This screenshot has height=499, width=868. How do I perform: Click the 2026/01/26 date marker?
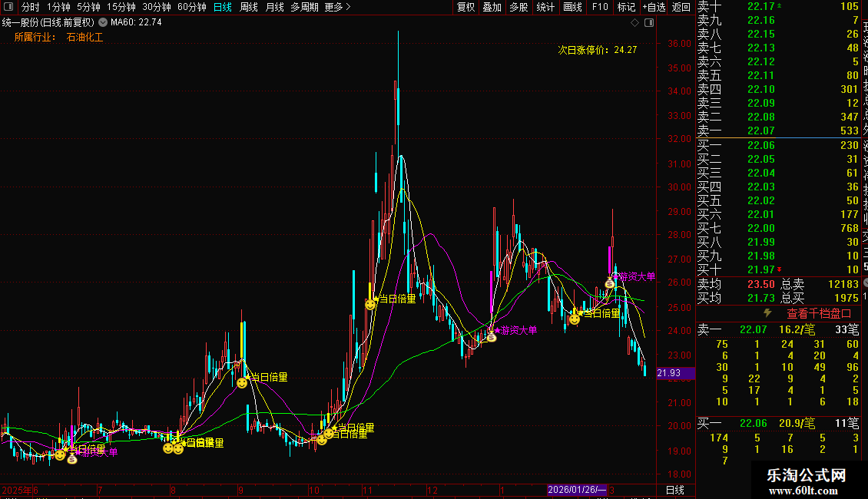tap(576, 490)
